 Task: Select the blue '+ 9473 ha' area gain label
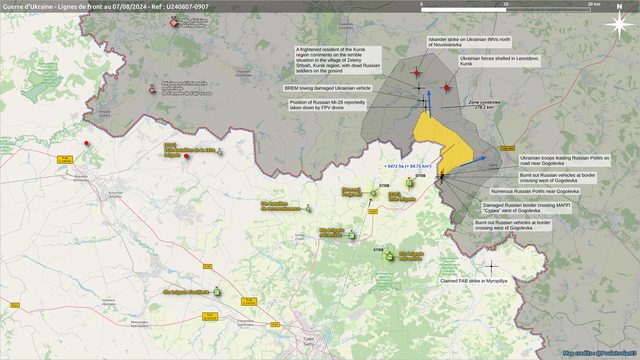click(407, 167)
